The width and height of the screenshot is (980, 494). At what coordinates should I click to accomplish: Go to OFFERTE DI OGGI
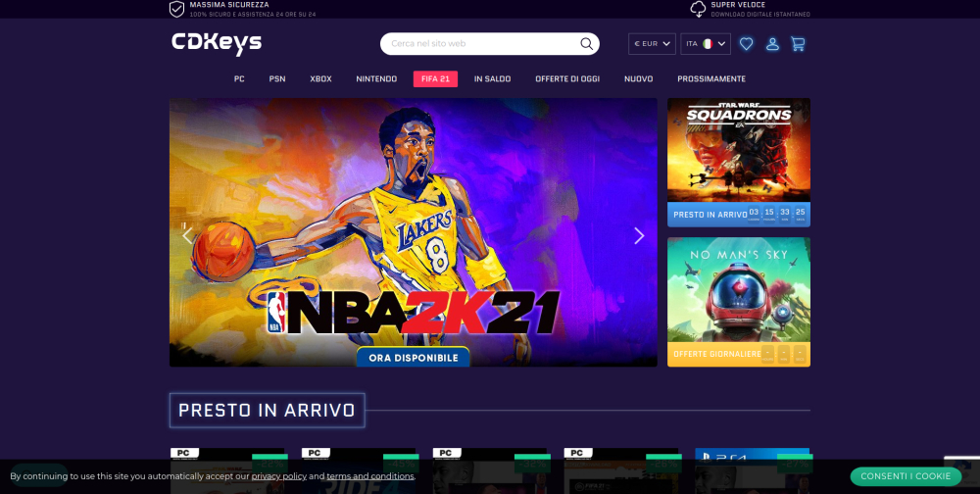pos(567,78)
